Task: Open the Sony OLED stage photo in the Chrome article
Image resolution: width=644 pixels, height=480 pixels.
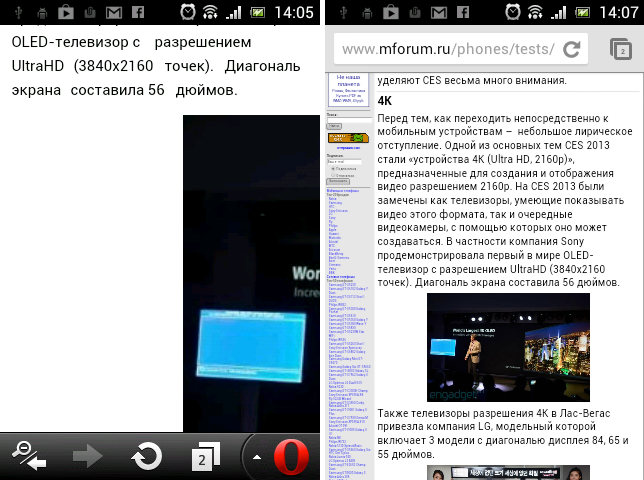Action: pos(508,347)
